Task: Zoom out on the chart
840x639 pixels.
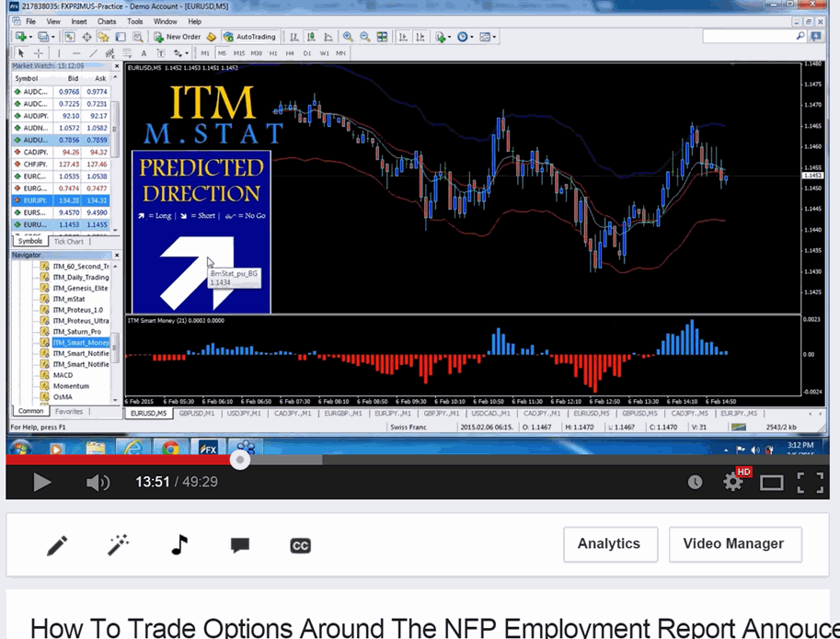Action: point(365,37)
